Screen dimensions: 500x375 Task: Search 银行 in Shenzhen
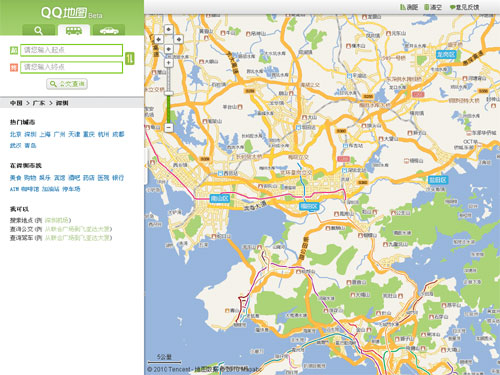tap(118, 178)
